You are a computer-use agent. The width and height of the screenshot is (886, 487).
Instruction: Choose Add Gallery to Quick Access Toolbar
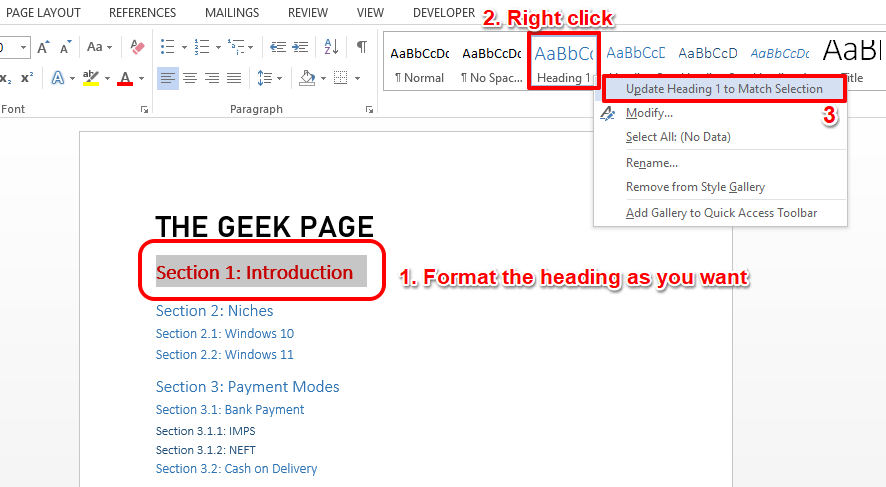point(721,213)
